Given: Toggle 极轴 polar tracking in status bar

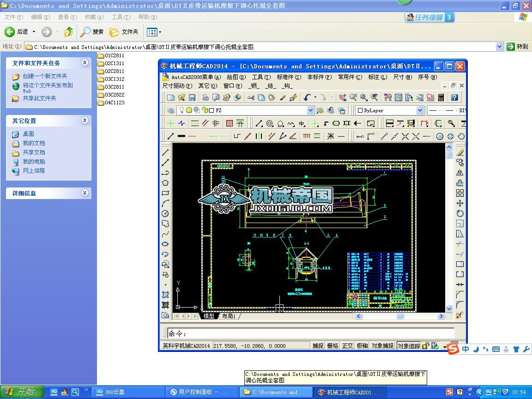Looking at the screenshot, I should tap(362, 346).
